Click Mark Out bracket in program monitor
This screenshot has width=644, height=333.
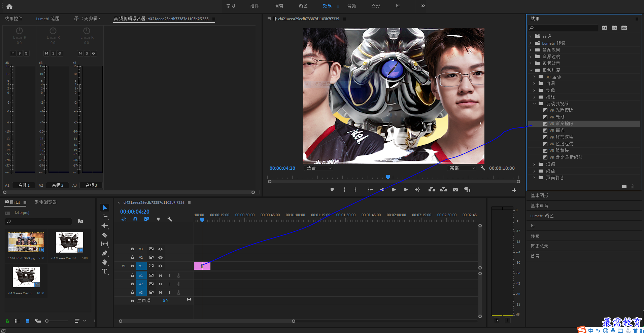[x=355, y=190]
